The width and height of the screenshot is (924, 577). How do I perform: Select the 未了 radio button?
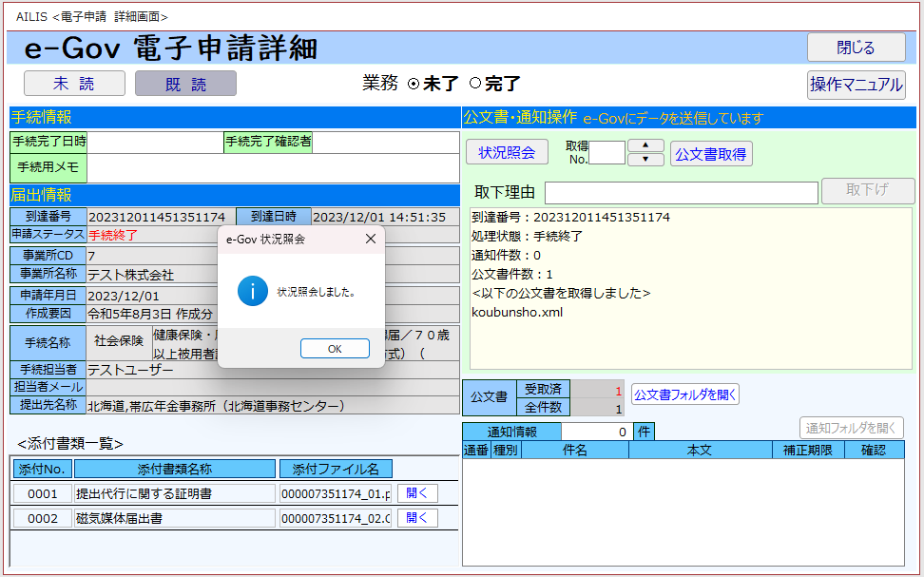coord(414,84)
